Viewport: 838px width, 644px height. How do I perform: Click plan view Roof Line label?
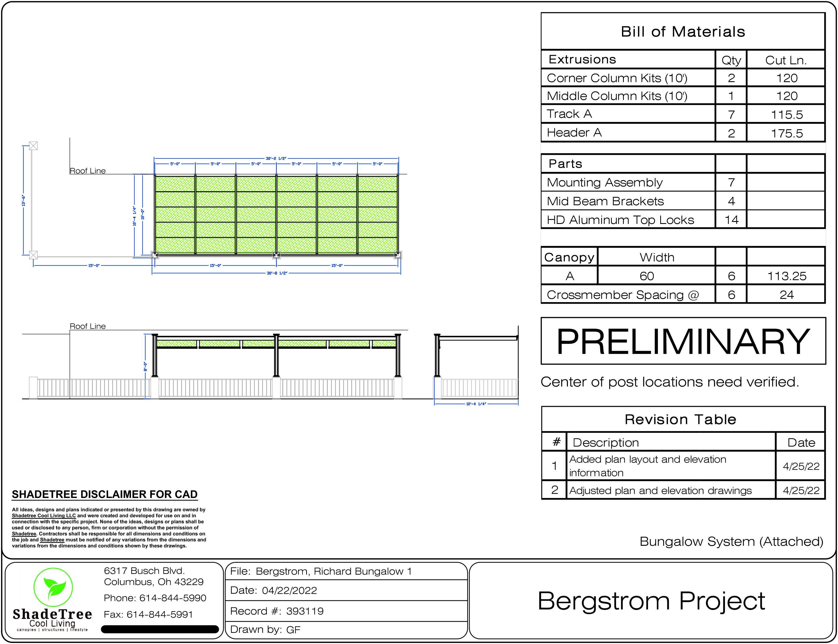coord(87,171)
